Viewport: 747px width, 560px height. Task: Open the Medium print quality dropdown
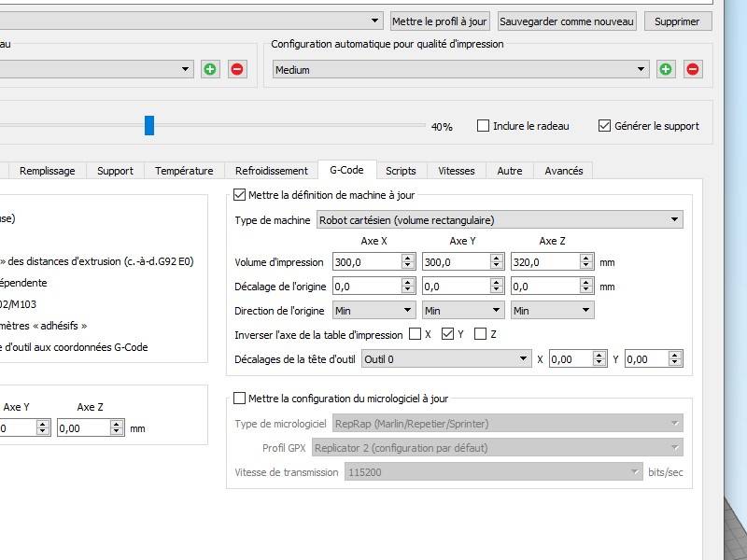[x=460, y=69]
